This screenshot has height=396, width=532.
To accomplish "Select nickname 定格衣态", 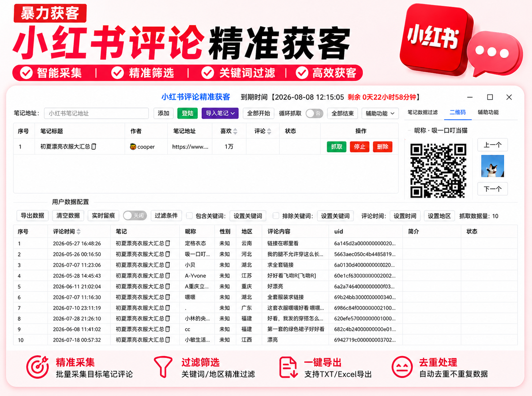I will coord(195,243).
